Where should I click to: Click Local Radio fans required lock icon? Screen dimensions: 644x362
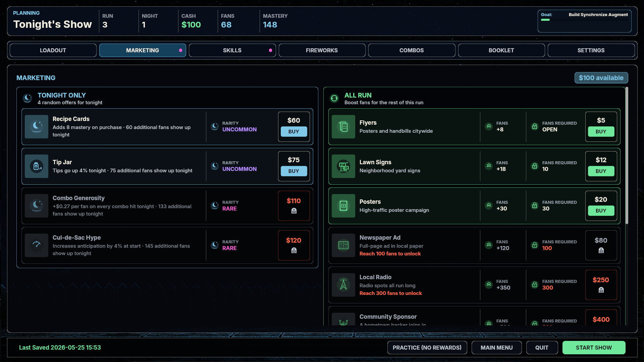pyautogui.click(x=535, y=285)
